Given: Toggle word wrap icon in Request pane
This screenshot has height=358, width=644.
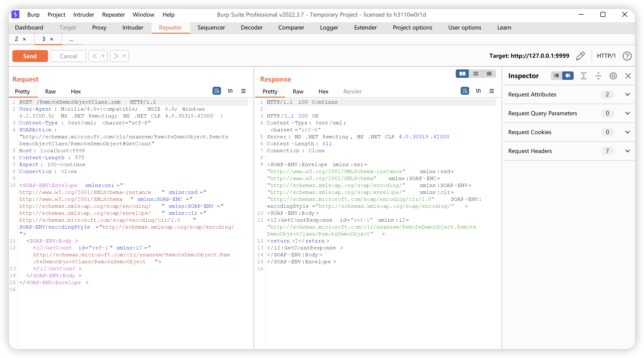Looking at the screenshot, I should click(x=216, y=91).
